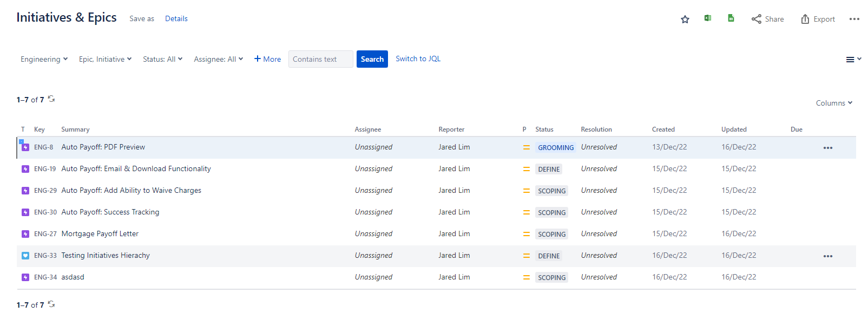The width and height of the screenshot is (868, 312).
Task: Open the Columns chooser dropdown
Action: (x=834, y=103)
